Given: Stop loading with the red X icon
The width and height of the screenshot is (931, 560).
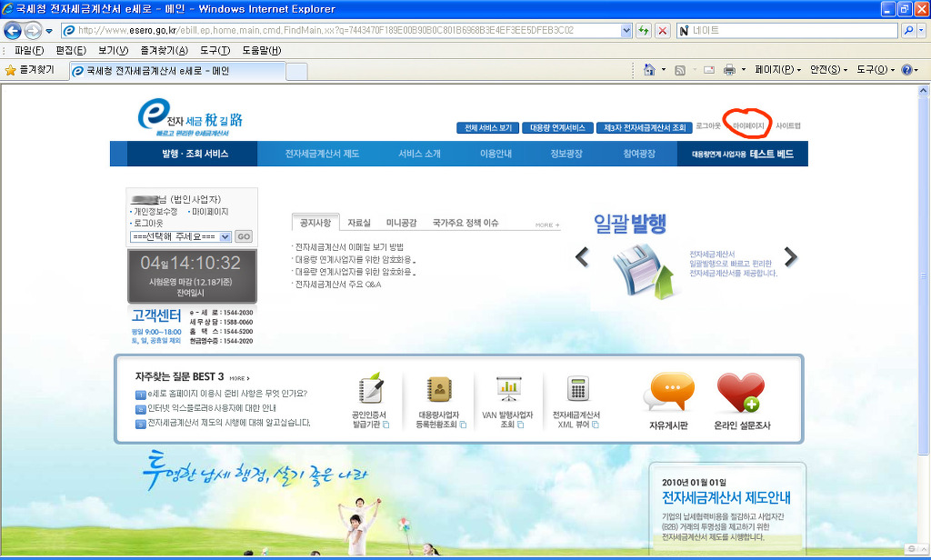Looking at the screenshot, I should pyautogui.click(x=663, y=30).
